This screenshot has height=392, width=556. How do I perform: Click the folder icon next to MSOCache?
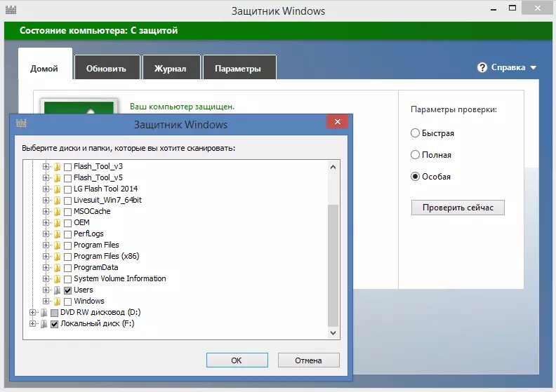tap(57, 211)
